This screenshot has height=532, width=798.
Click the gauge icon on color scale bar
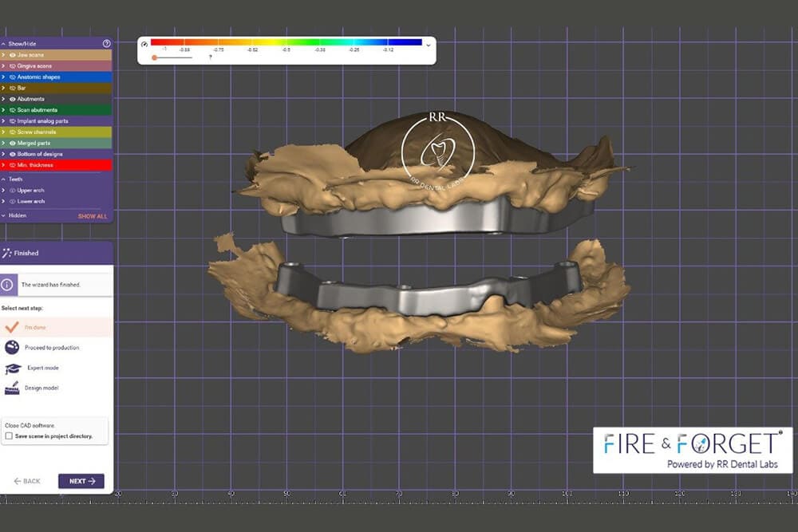(x=144, y=44)
